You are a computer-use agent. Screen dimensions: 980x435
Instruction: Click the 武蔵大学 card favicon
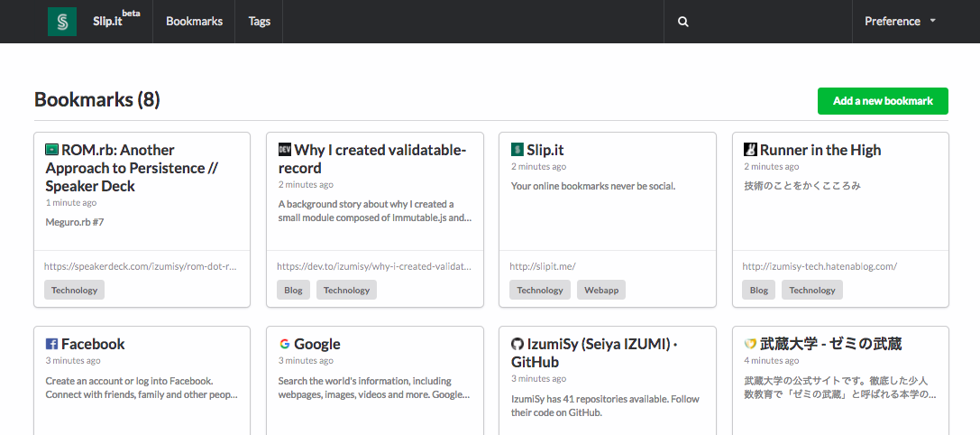point(750,344)
